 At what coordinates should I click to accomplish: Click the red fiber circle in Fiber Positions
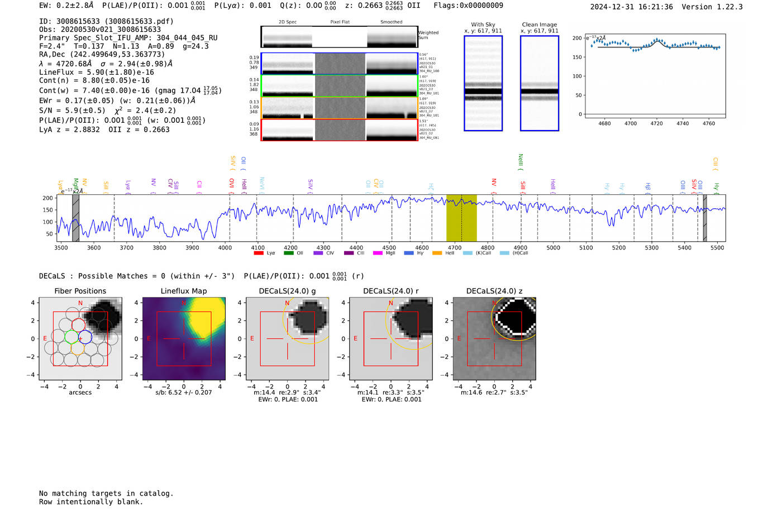(x=78, y=325)
